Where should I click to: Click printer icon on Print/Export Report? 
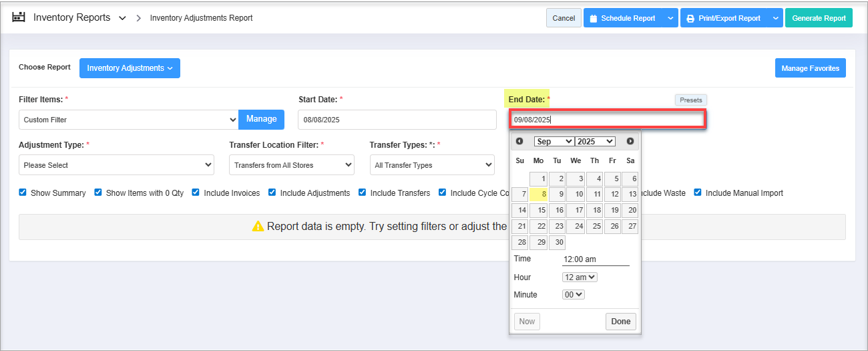(690, 18)
